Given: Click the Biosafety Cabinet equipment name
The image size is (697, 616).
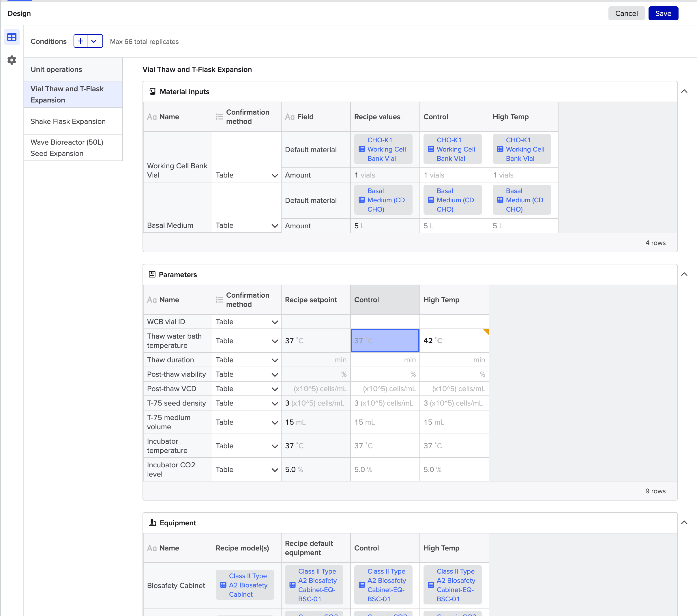Looking at the screenshot, I should tap(176, 585).
